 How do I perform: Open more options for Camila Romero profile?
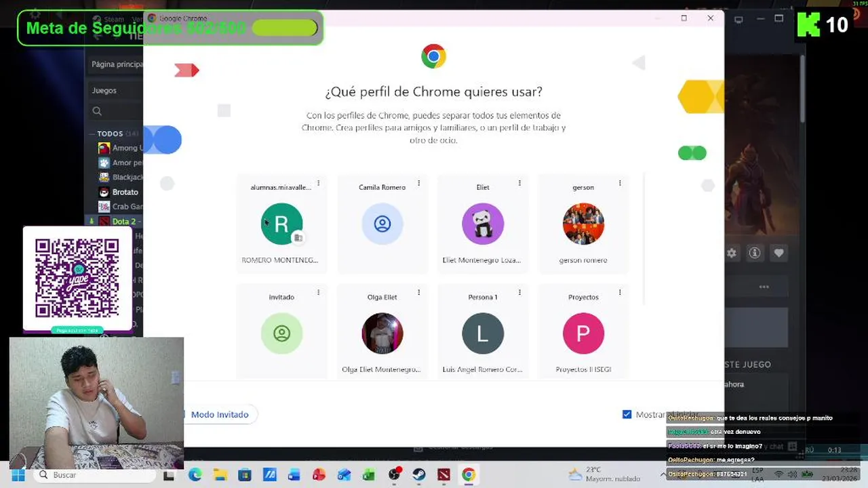click(418, 183)
